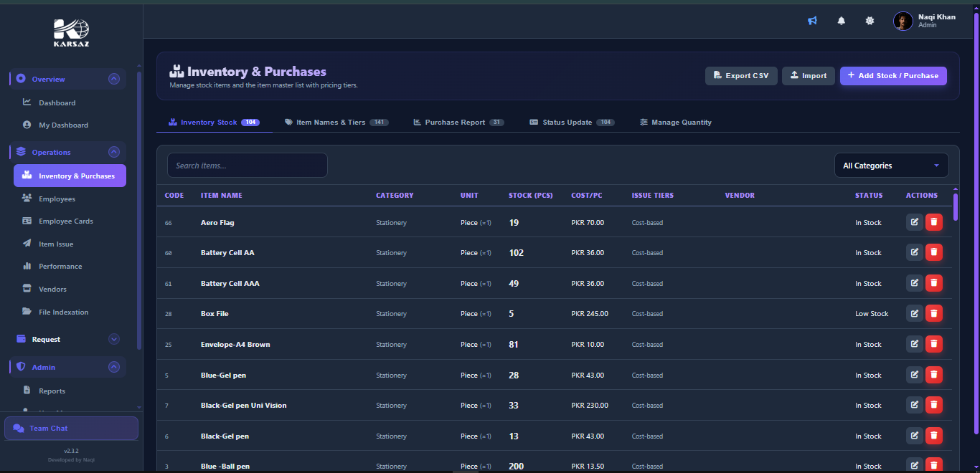Edit the Blue-Gel pen item
This screenshot has width=980, height=473.
914,375
